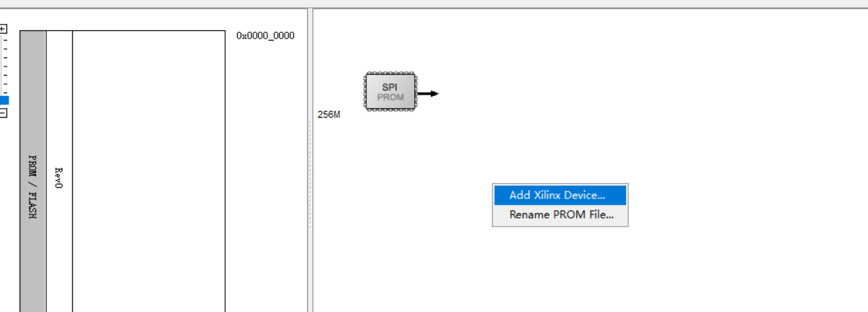Image resolution: width=868 pixels, height=312 pixels.
Task: Expand the plus tree node at top left
Action: pyautogui.click(x=4, y=29)
